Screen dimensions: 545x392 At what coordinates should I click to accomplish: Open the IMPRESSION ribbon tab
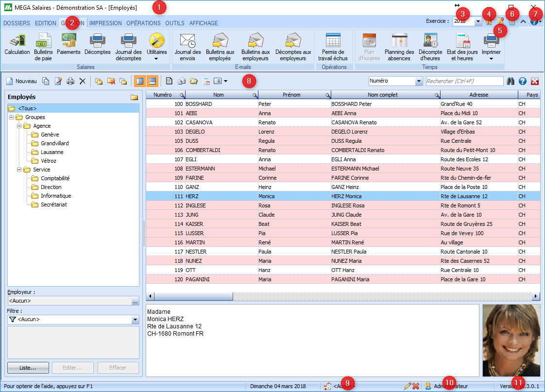tap(105, 23)
